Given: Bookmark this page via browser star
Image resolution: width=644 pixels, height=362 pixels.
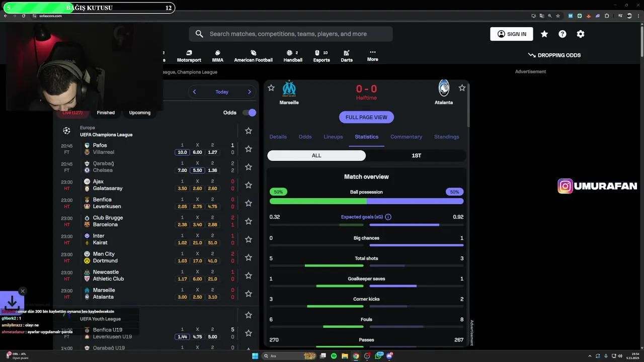Looking at the screenshot, I should [x=559, y=16].
